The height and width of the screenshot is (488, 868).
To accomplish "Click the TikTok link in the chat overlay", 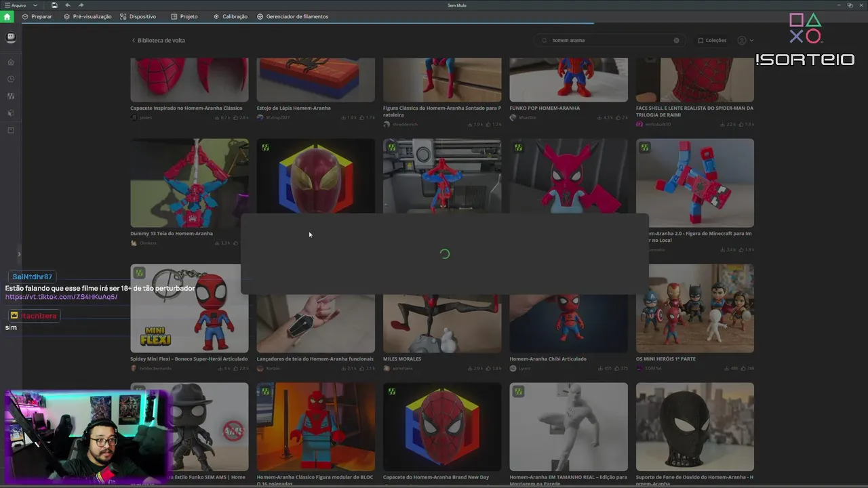I will [62, 297].
